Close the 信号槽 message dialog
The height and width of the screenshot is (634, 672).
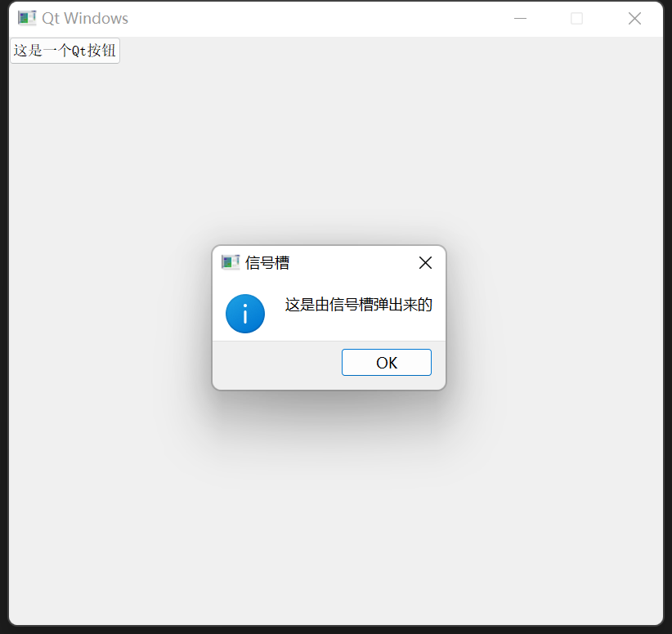tap(425, 262)
